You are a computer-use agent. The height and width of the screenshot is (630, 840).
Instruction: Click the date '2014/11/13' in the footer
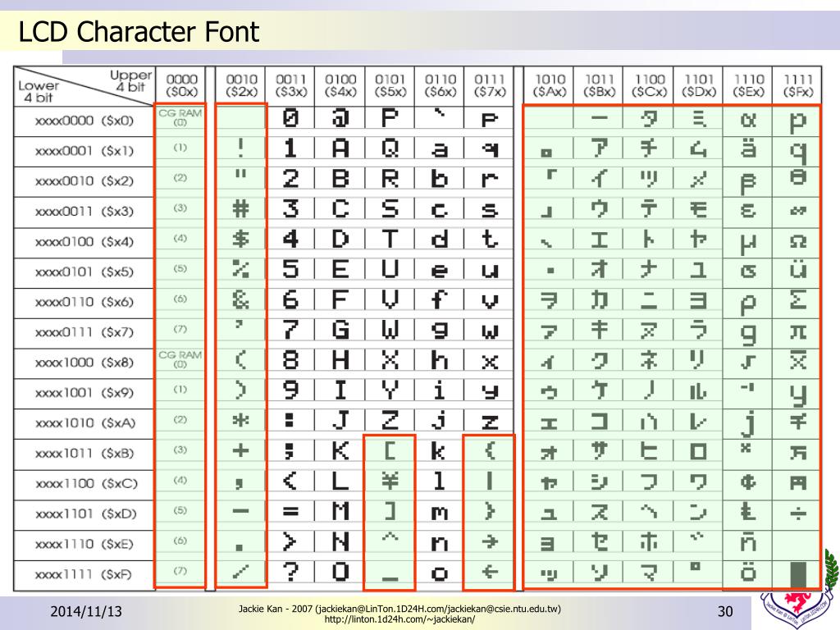[86, 611]
